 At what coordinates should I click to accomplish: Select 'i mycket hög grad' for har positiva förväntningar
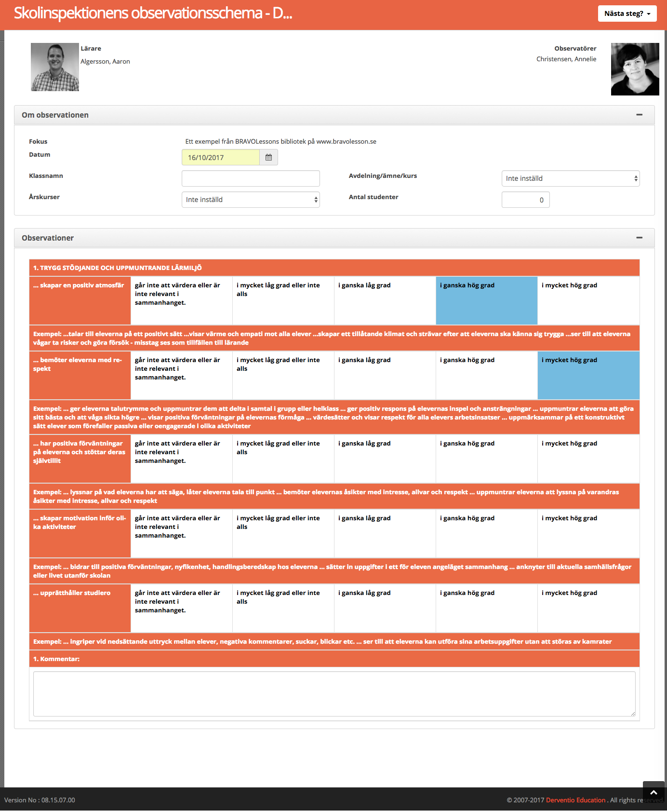click(x=588, y=459)
